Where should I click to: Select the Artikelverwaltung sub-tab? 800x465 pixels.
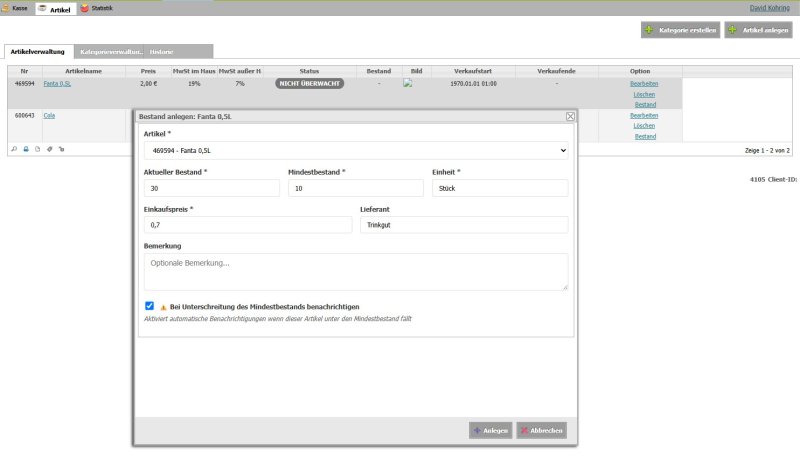point(38,52)
